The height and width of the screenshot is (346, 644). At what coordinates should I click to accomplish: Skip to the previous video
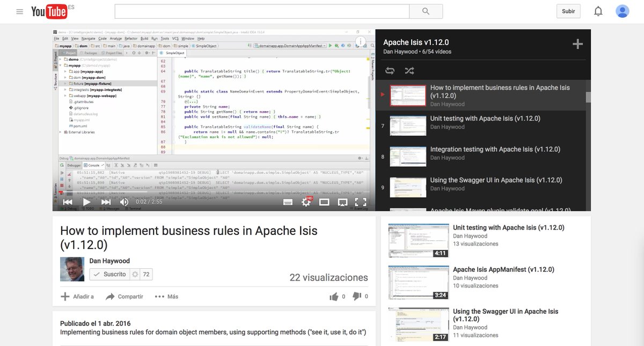[68, 202]
